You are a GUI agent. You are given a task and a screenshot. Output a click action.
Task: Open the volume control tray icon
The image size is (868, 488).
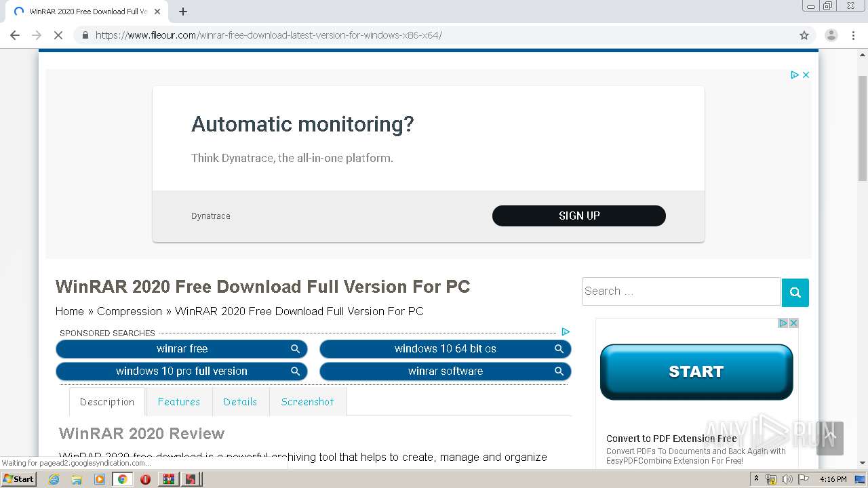(787, 479)
